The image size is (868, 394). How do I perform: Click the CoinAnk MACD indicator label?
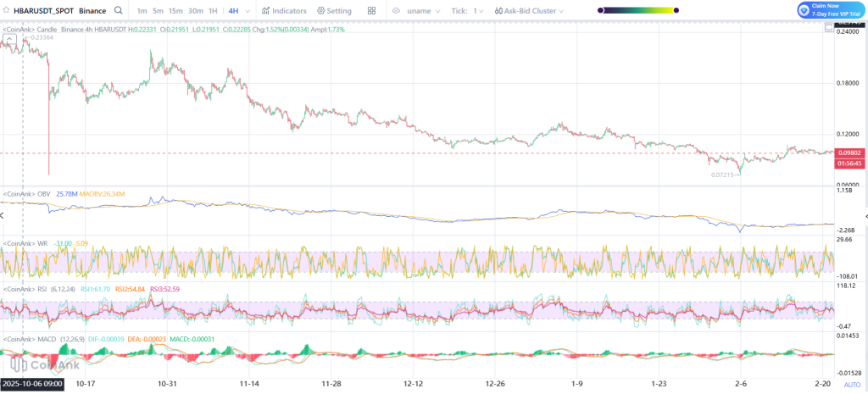[30, 339]
